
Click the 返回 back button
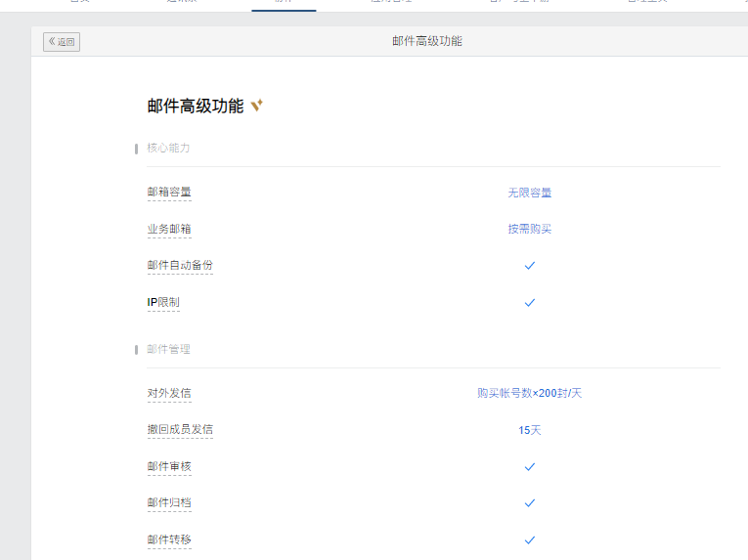(62, 41)
